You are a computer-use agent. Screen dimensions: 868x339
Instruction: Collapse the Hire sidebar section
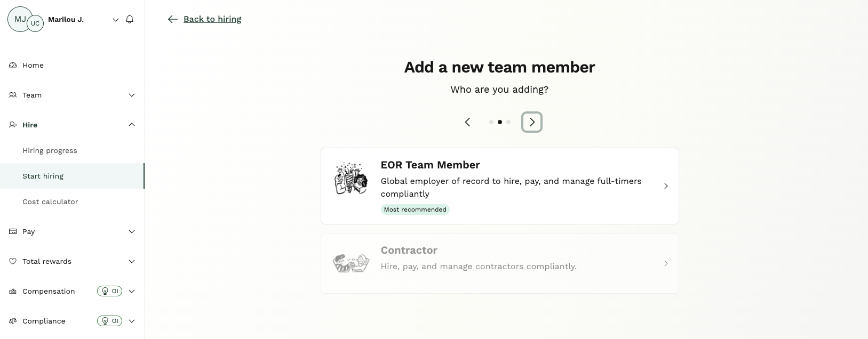pyautogui.click(x=132, y=124)
